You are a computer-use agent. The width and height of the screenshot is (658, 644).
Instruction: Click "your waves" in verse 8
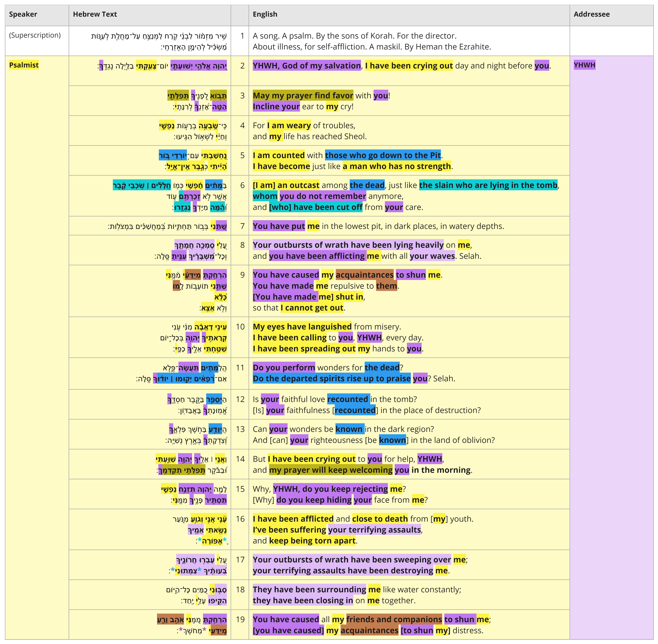point(432,256)
